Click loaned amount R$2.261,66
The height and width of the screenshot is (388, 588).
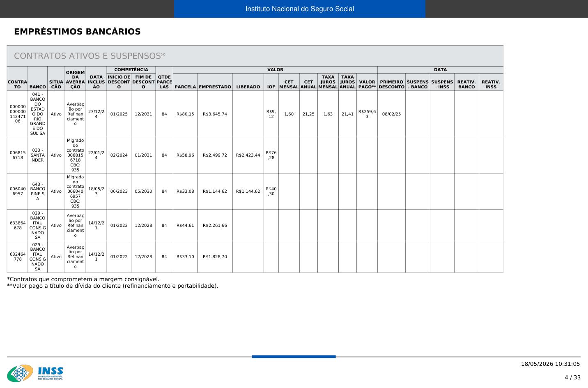click(x=215, y=225)
